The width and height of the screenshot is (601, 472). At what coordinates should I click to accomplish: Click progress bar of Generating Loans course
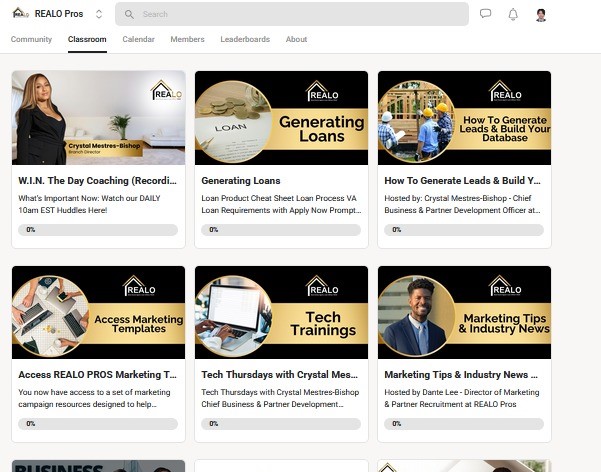(281, 230)
